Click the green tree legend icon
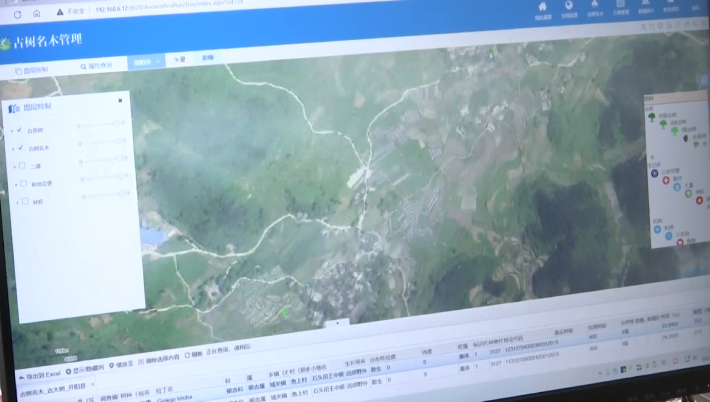 tap(651, 116)
